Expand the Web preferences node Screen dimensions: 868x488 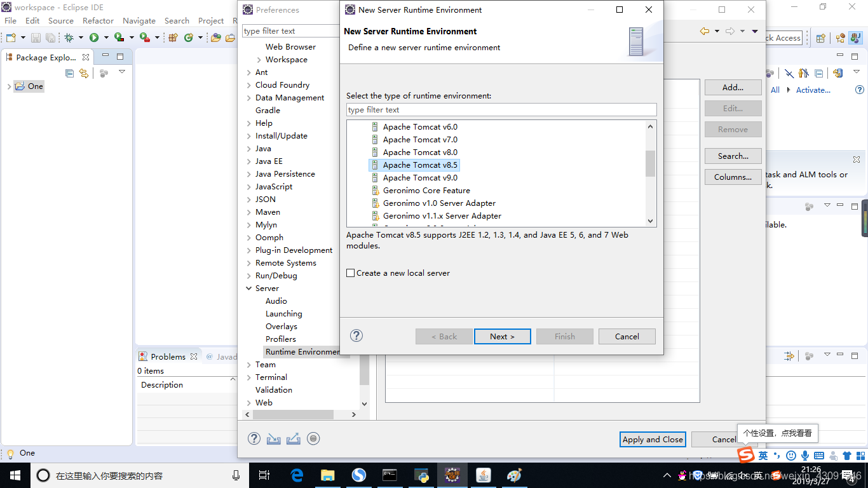[x=249, y=403]
